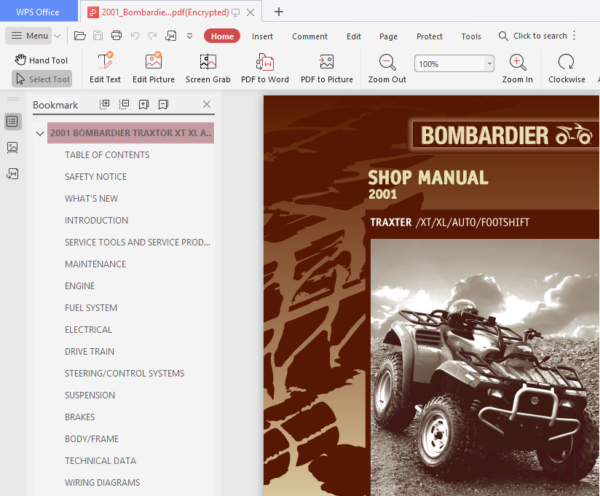Open the Page ribbon tab
The height and width of the screenshot is (496, 600).
pyautogui.click(x=388, y=36)
